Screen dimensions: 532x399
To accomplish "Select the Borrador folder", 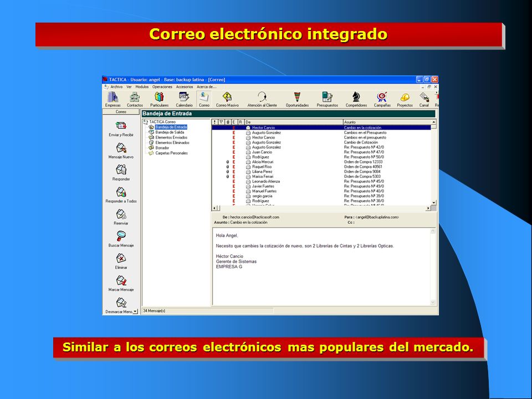I will (162, 148).
